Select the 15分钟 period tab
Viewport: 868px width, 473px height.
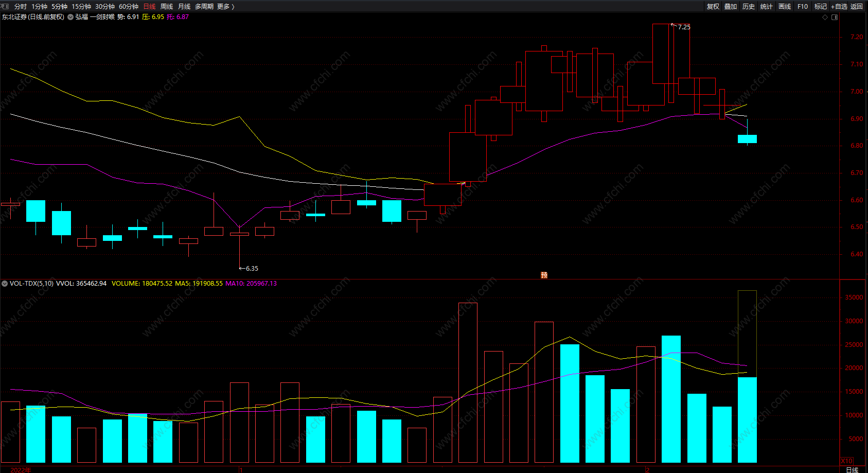81,7
